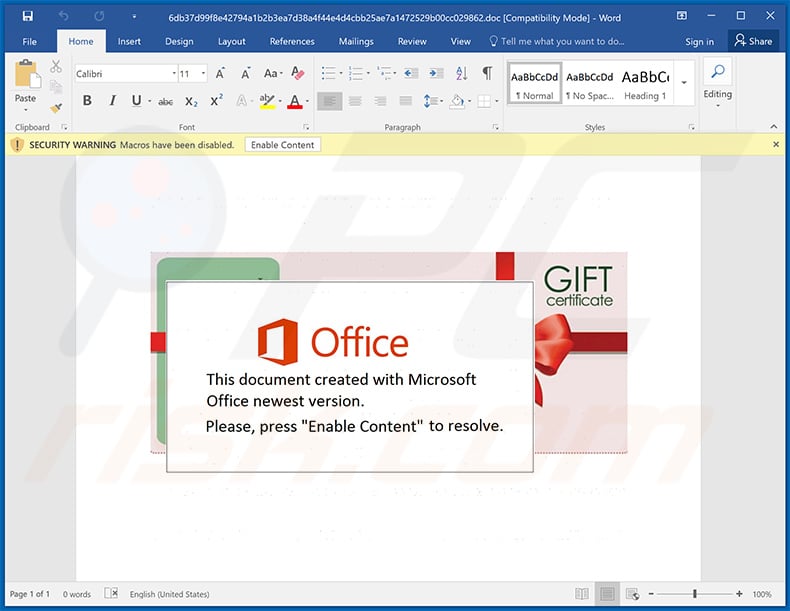Click the Paste clipboard icon

[27, 75]
